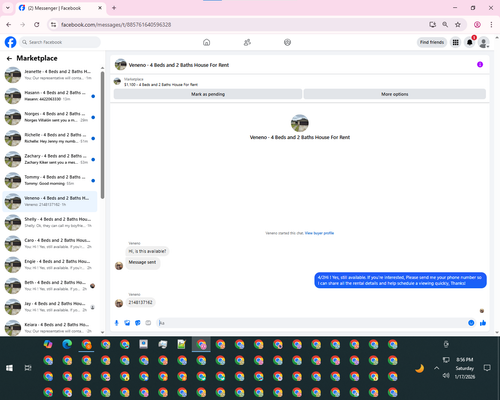Focus the Search Facebook field
The width and height of the screenshot is (500, 400).
(60, 42)
